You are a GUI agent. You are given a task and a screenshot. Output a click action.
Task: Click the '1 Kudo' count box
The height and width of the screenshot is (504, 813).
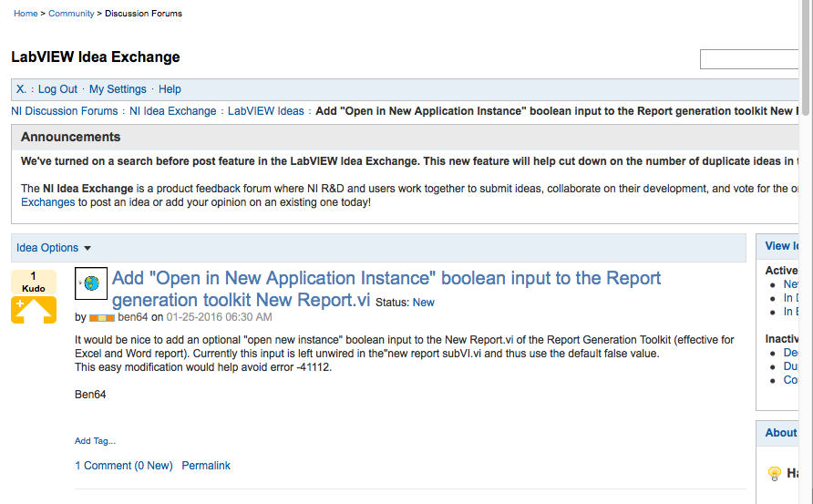tap(34, 282)
